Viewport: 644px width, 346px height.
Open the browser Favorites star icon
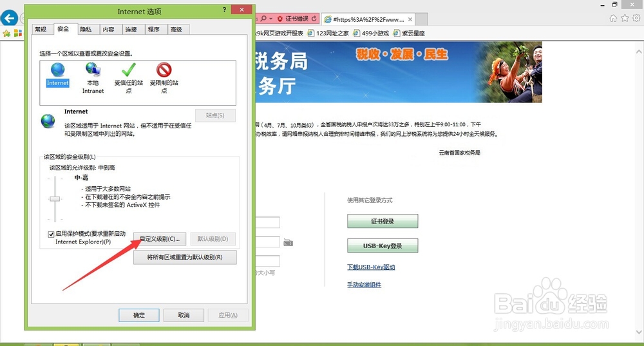coord(625,18)
